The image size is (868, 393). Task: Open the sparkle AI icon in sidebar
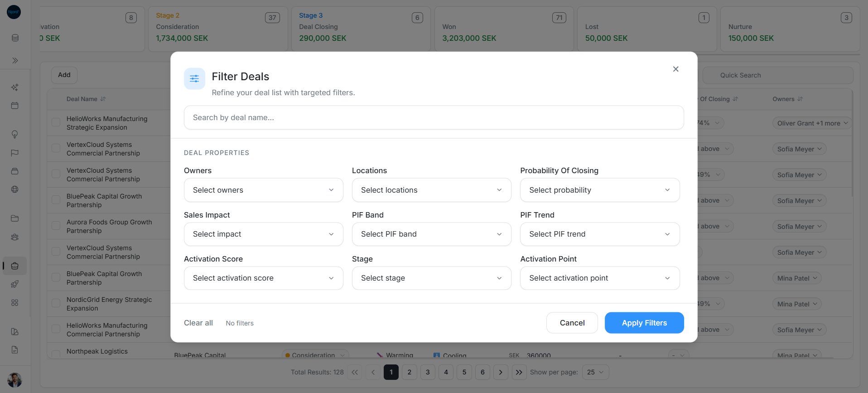point(15,87)
